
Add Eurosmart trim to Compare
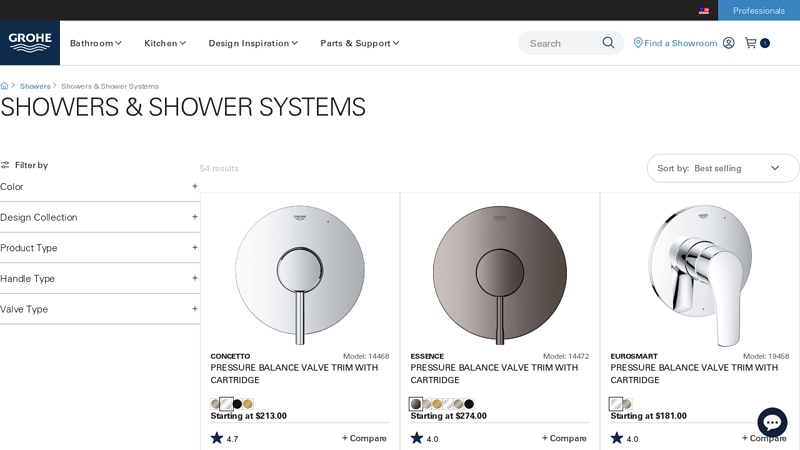coord(764,438)
